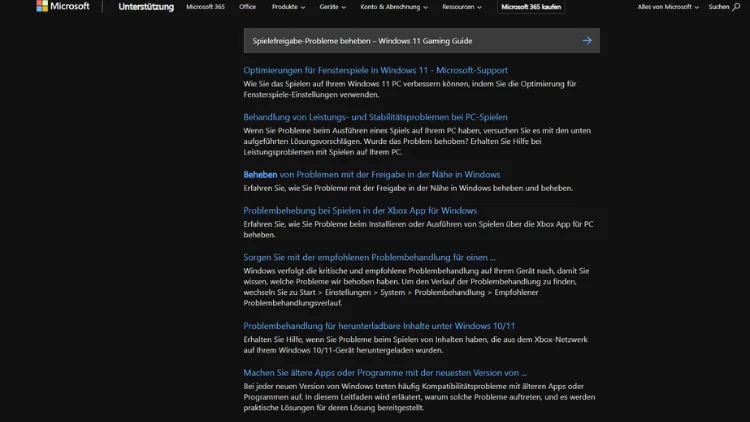The image size is (750, 422).
Task: Open the Unterstützung home link
Action: point(146,7)
